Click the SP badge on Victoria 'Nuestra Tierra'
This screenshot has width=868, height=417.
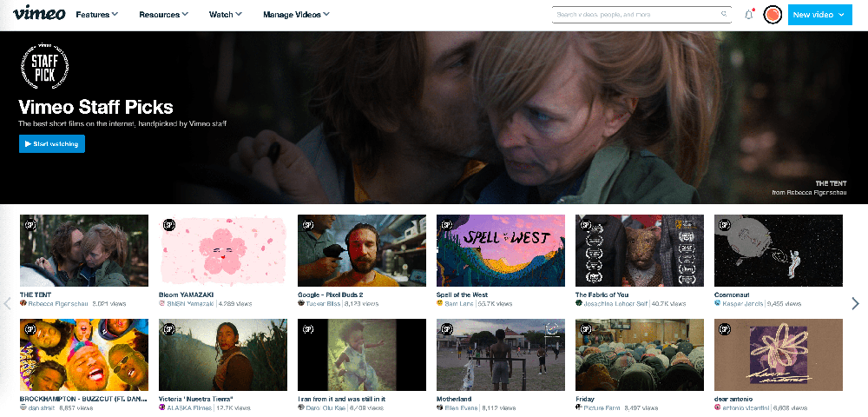pos(169,329)
